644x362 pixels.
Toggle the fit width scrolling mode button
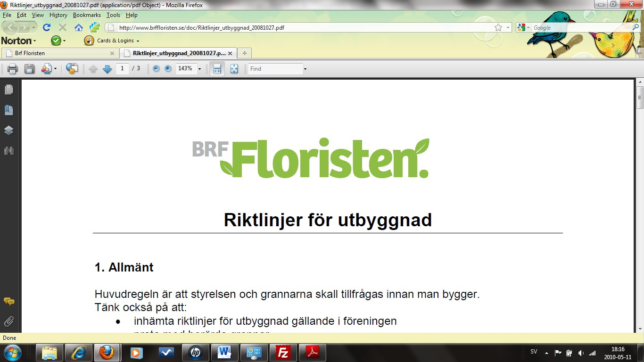(217, 69)
